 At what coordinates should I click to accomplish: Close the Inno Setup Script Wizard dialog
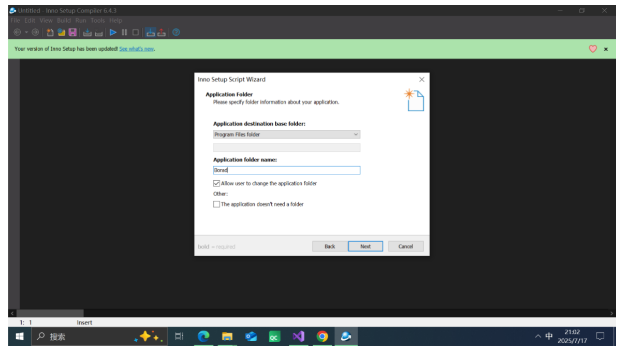pos(421,79)
